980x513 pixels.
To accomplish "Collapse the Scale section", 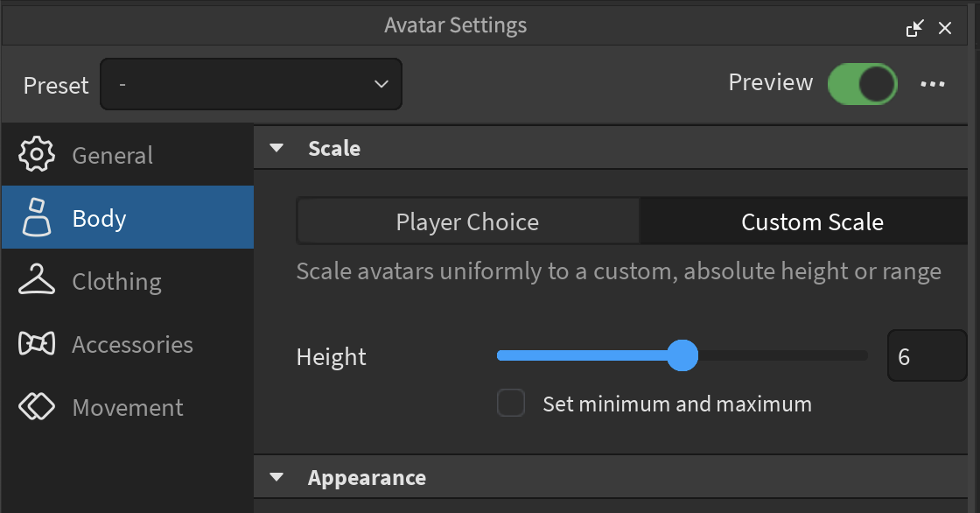I will (x=276, y=148).
